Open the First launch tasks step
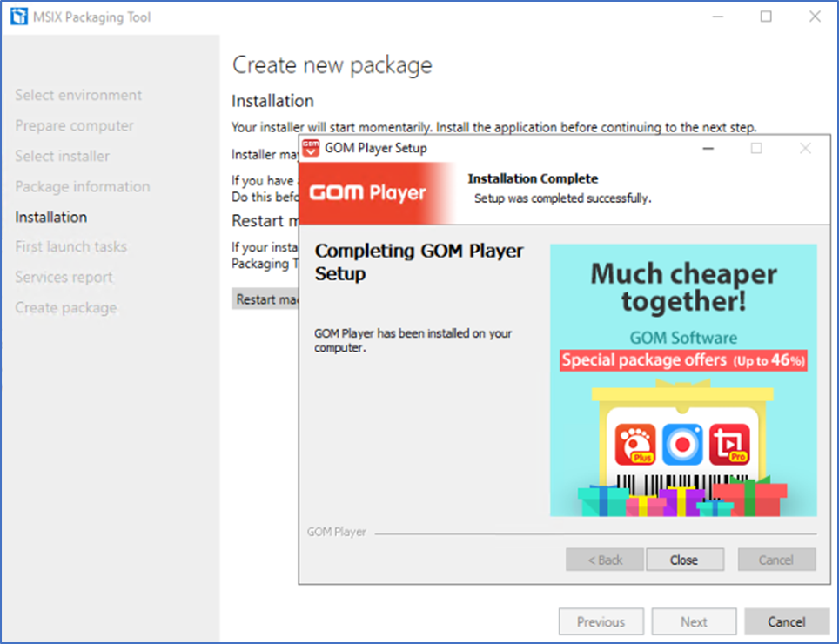 point(70,246)
